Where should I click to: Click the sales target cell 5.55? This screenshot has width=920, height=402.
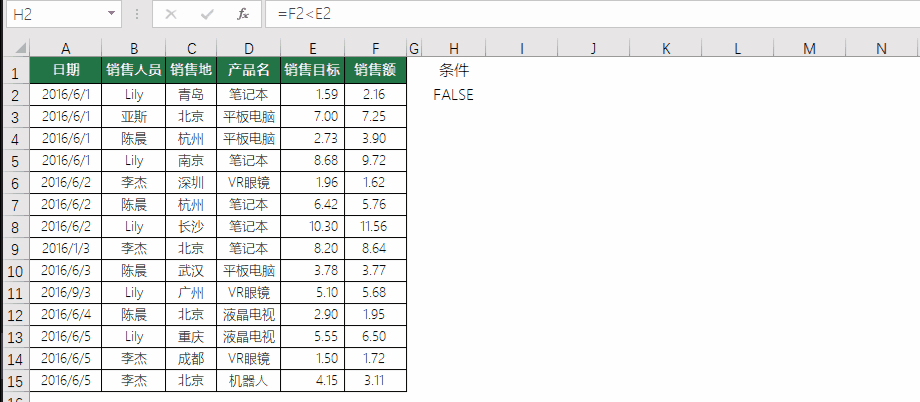click(313, 337)
